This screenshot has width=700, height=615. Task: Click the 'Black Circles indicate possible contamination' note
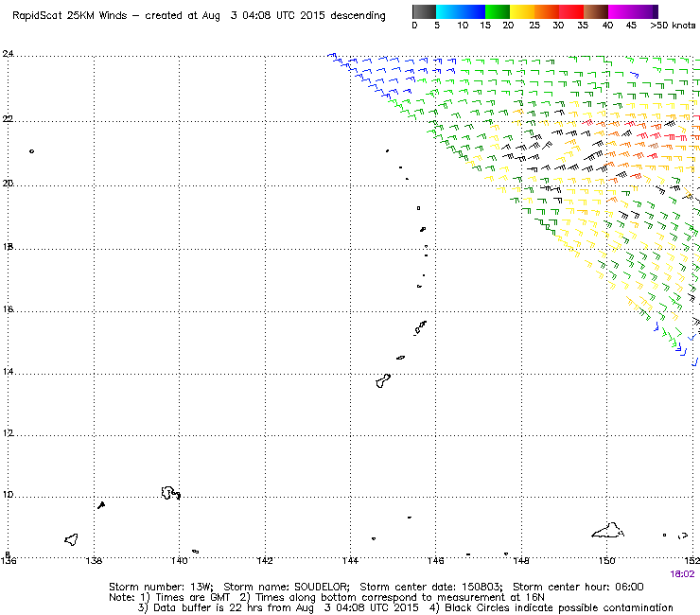click(x=559, y=607)
